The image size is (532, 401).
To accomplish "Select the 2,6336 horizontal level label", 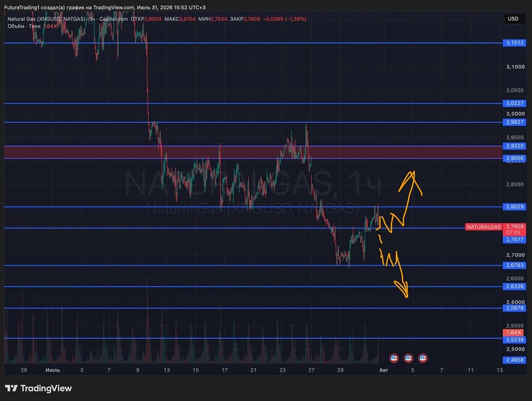I will tap(514, 286).
